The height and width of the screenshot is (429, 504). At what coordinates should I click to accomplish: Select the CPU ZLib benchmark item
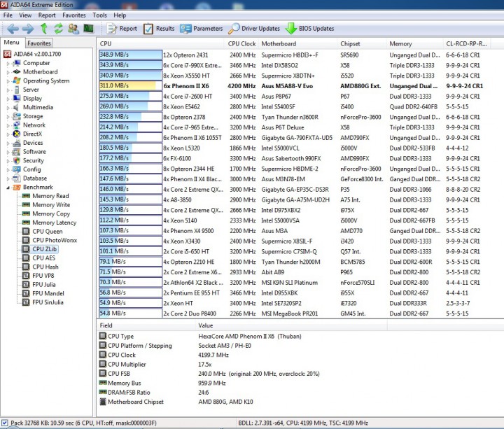(x=44, y=249)
